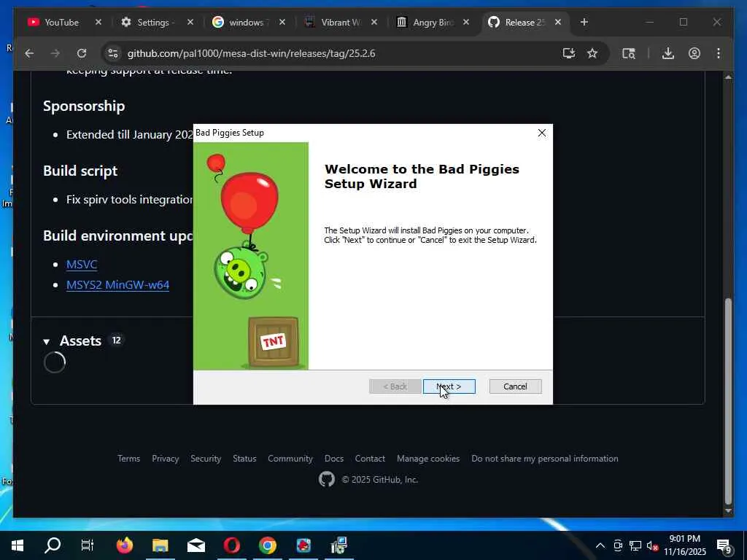Launch Firefox from taskbar
This screenshot has height=560, width=747.
[x=124, y=545]
